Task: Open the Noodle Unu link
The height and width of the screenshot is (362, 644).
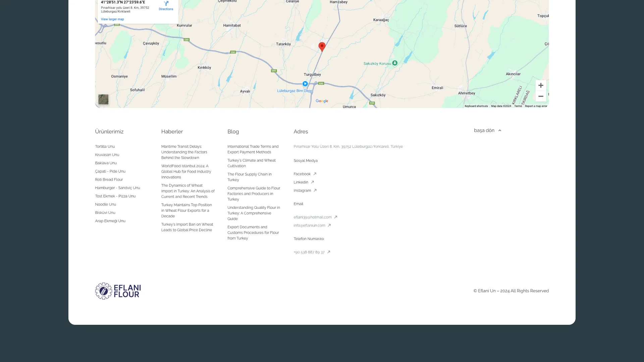Action: click(105, 204)
